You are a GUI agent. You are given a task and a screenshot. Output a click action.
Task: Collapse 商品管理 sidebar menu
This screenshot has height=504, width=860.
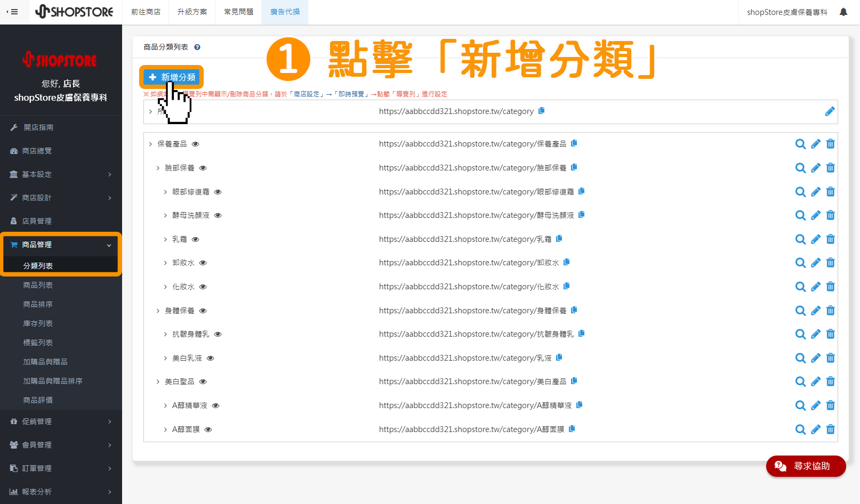point(61,245)
